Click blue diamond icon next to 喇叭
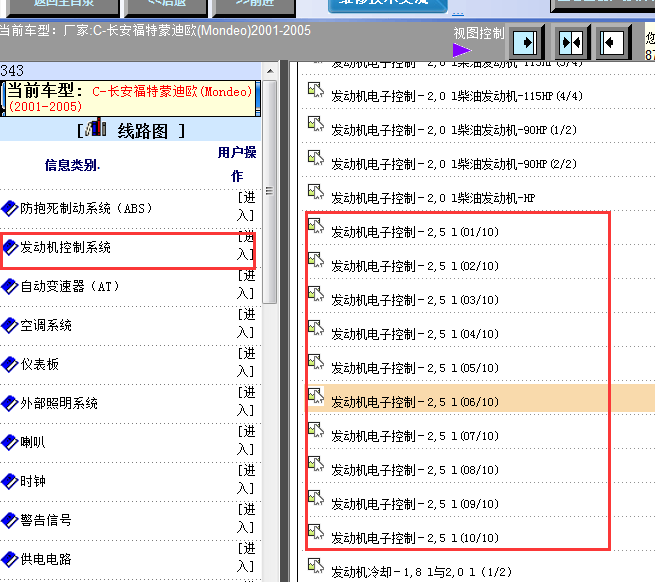The width and height of the screenshot is (655, 582). [9, 442]
